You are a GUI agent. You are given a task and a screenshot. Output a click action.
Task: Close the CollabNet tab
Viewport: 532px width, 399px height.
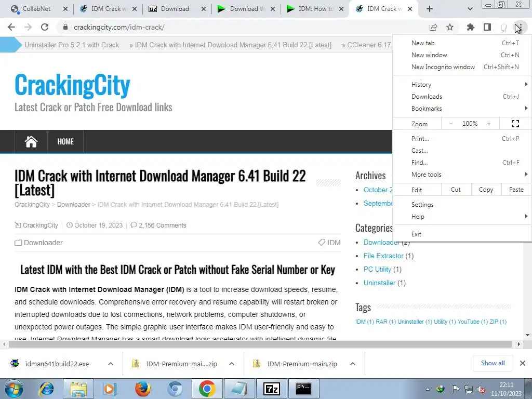65,9
